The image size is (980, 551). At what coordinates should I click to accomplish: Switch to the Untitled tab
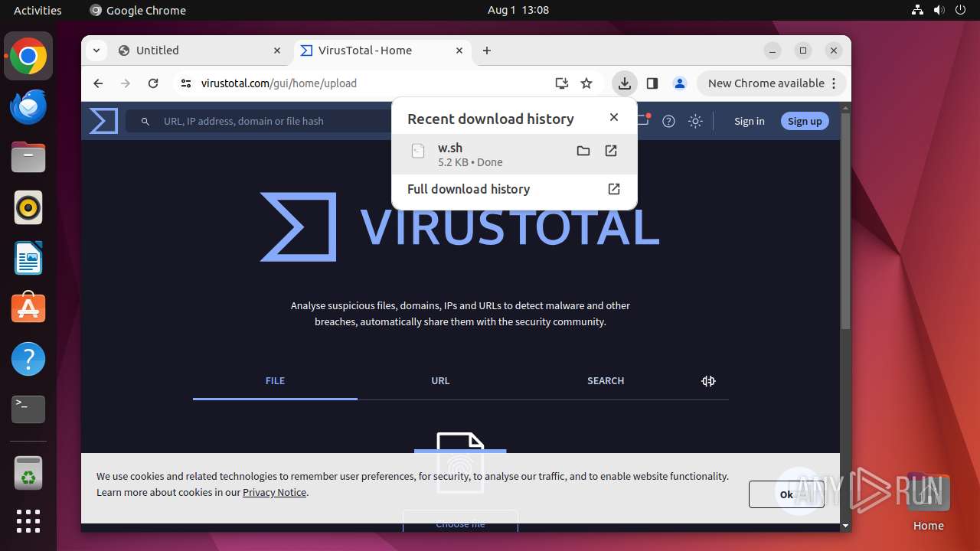(201, 51)
